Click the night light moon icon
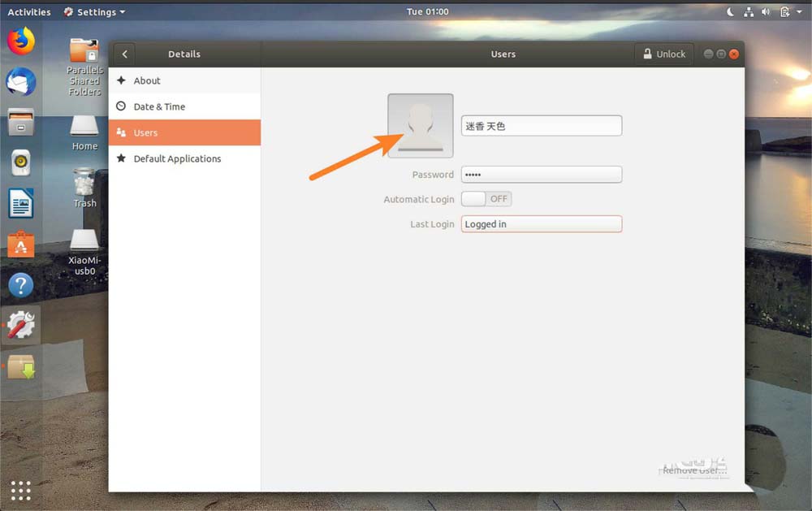812x511 pixels. pyautogui.click(x=730, y=11)
